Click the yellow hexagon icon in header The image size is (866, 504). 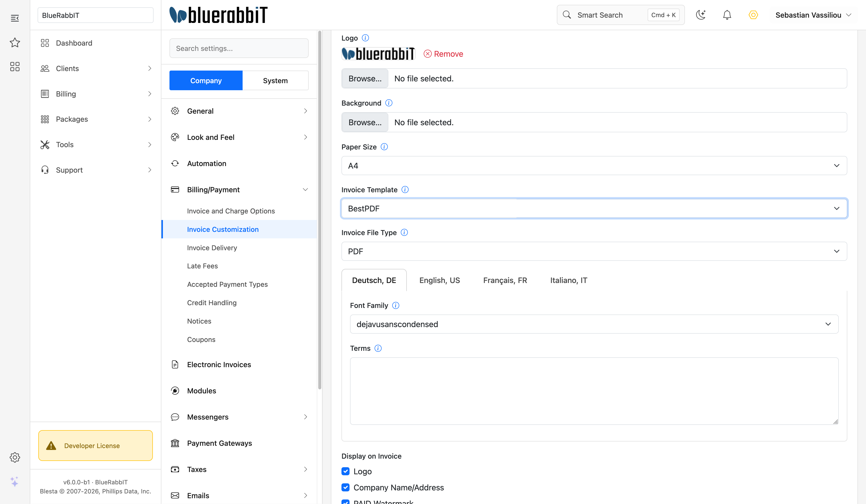click(753, 15)
